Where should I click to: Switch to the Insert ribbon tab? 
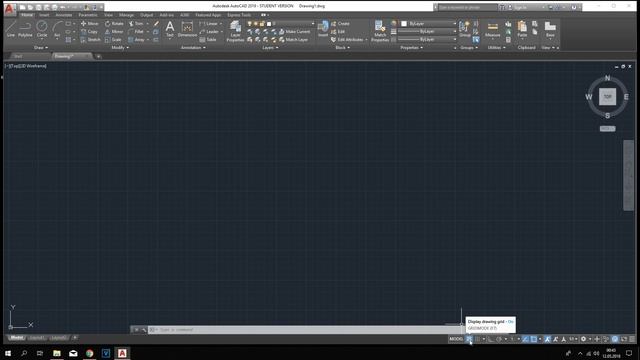44,15
